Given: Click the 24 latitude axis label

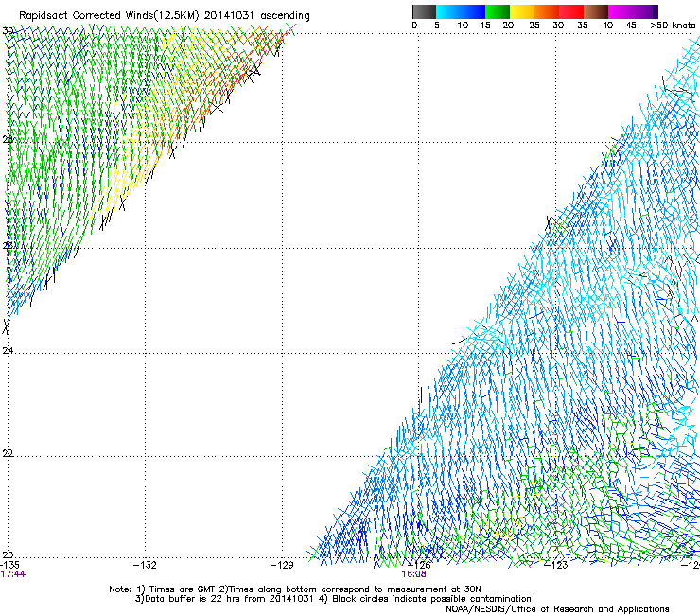Looking at the screenshot, I should point(8,351).
